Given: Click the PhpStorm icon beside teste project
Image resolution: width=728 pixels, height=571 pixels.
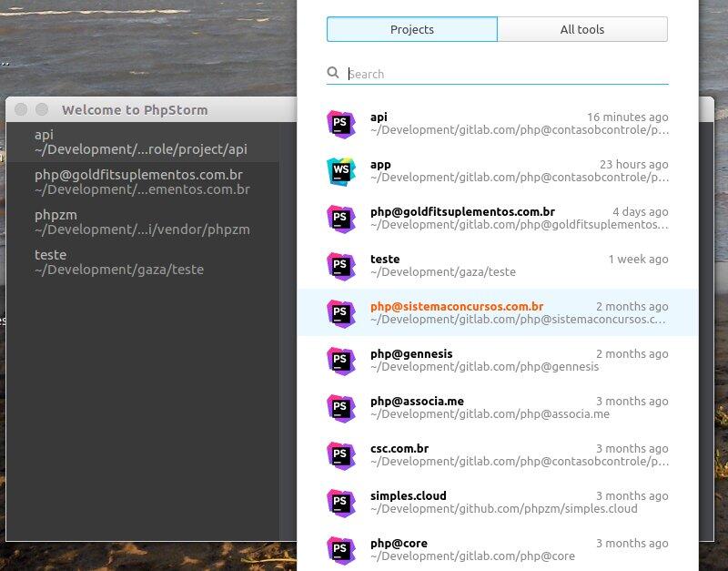Looking at the screenshot, I should pos(341,266).
